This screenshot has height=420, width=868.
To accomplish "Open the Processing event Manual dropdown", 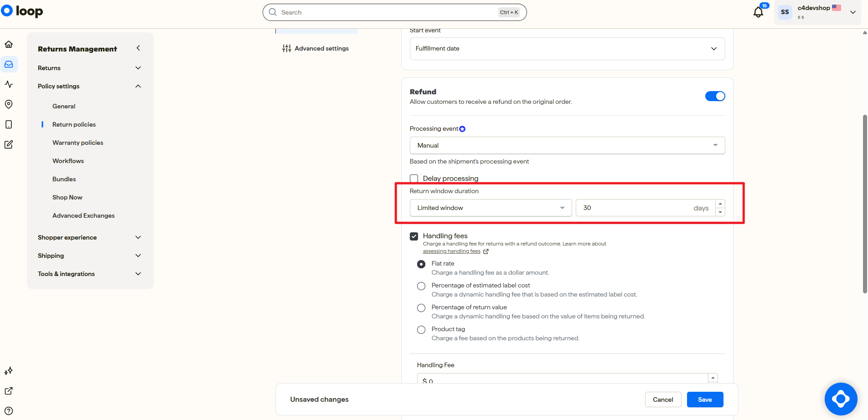I will pos(567,145).
